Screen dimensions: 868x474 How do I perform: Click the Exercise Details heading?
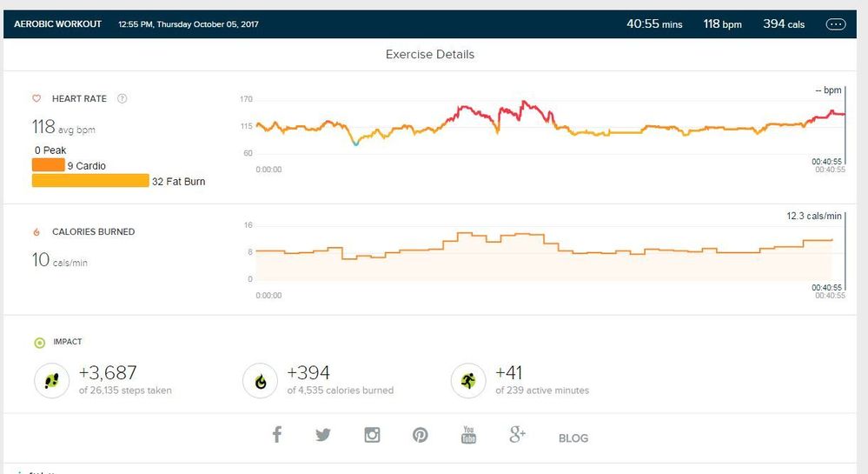[x=430, y=54]
